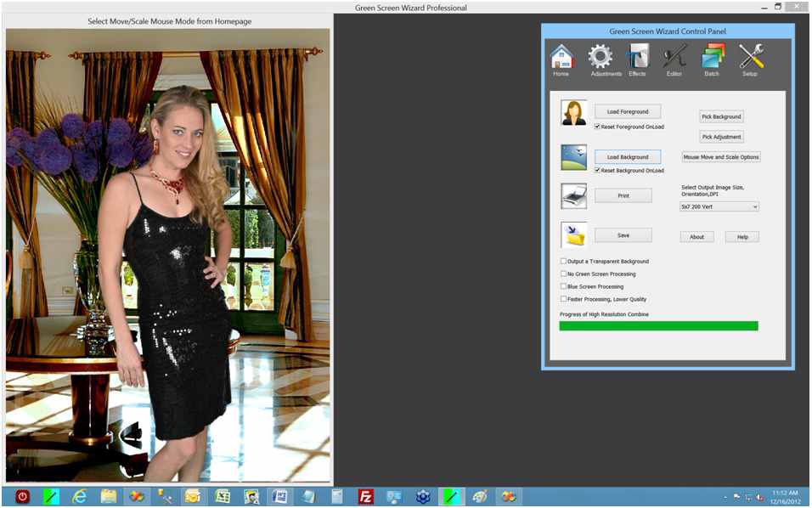Click the FileZilla icon on the taskbar

click(365, 495)
